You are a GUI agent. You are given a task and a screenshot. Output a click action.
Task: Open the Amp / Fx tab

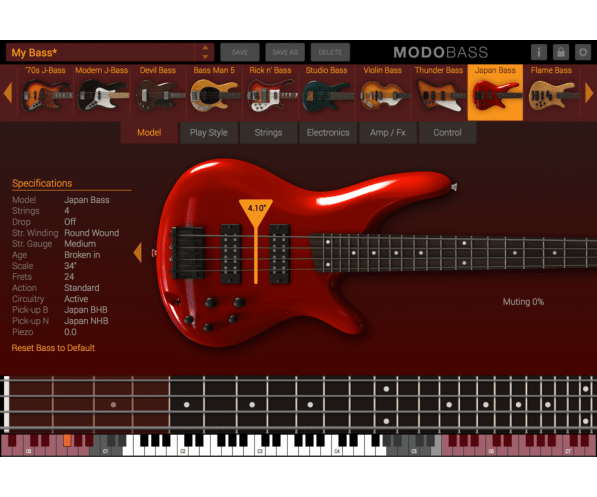point(388,133)
